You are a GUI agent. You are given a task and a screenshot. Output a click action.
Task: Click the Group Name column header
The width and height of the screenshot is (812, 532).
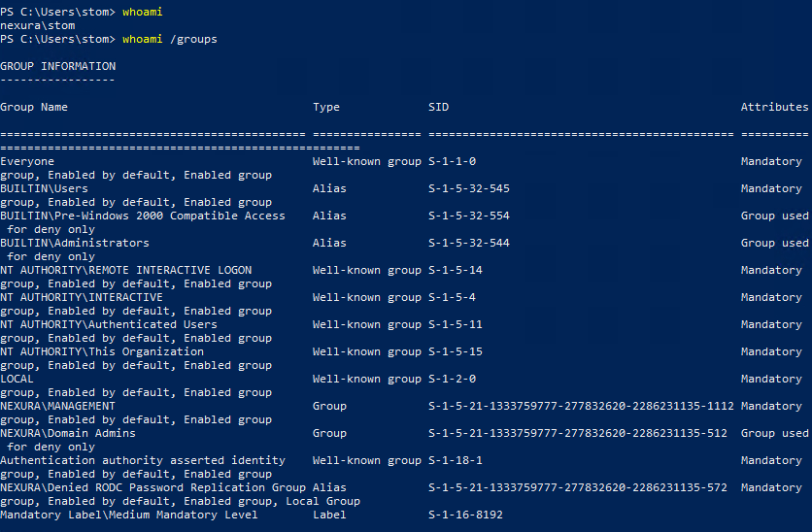(x=34, y=107)
